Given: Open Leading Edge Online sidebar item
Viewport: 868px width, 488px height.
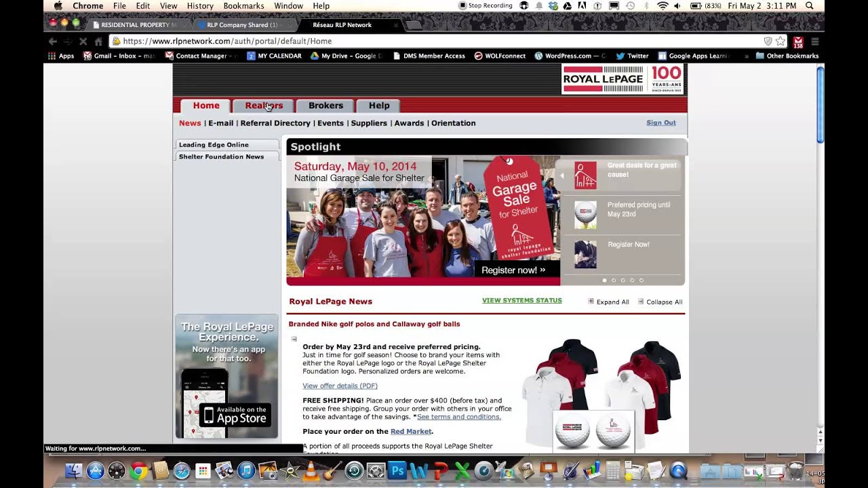Looking at the screenshot, I should [227, 144].
